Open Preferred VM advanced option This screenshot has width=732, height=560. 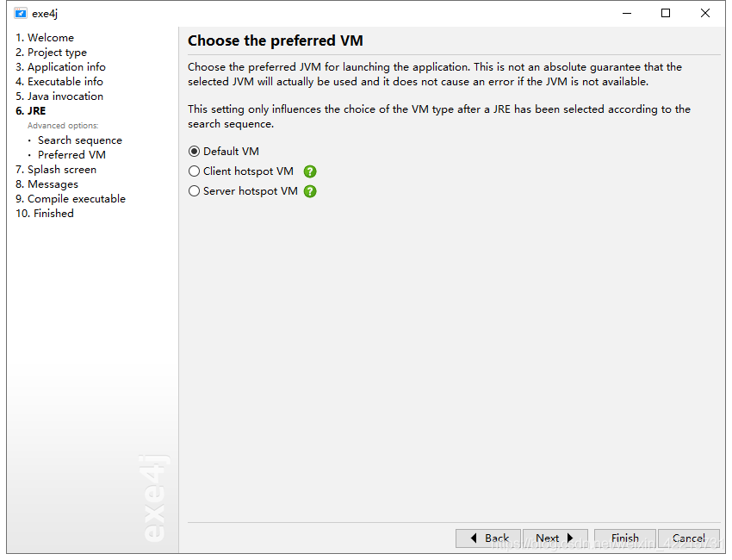71,155
